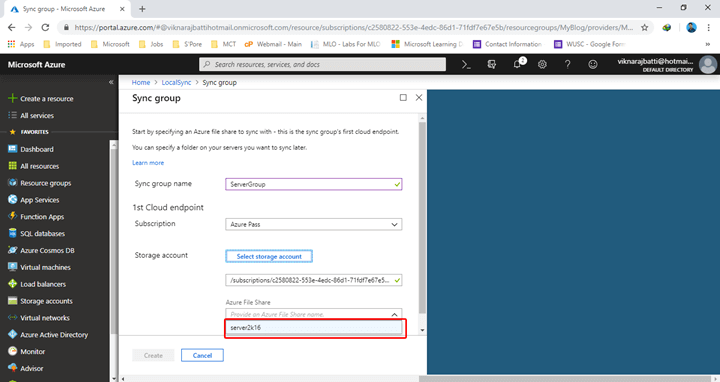Click Load balancers icon in sidebar
Viewport: 720px width, 382px height.
point(12,284)
